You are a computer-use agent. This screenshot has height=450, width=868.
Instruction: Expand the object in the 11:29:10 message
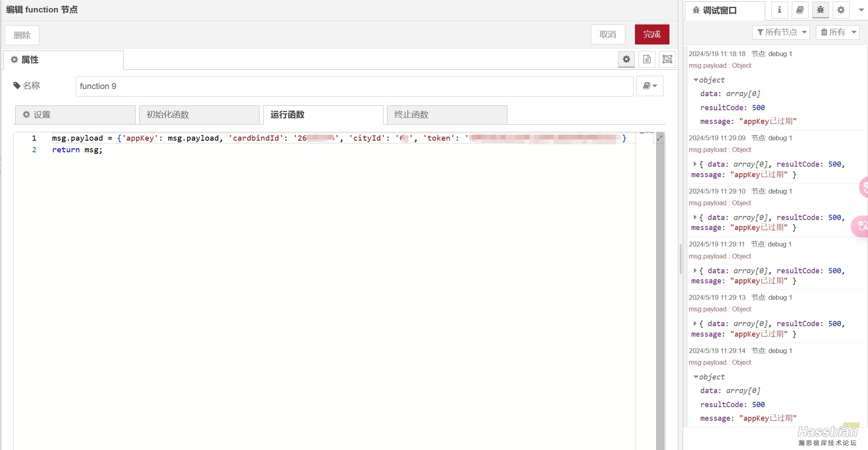point(695,217)
